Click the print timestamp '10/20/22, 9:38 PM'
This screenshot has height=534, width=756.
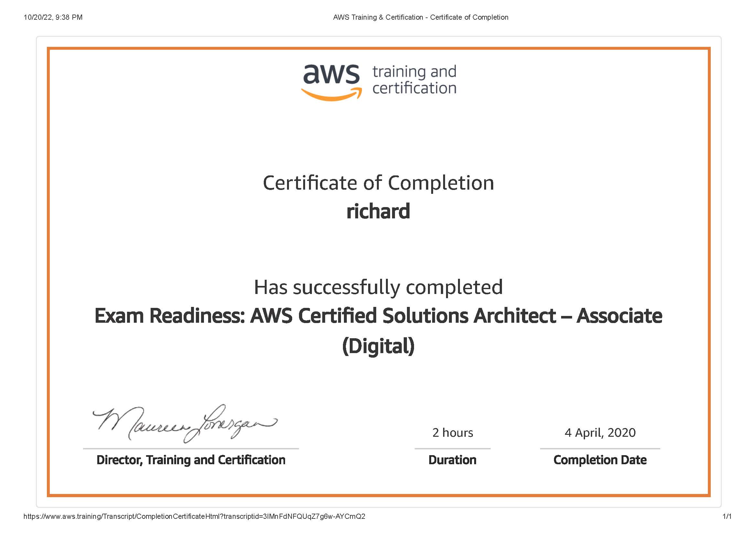click(x=53, y=17)
